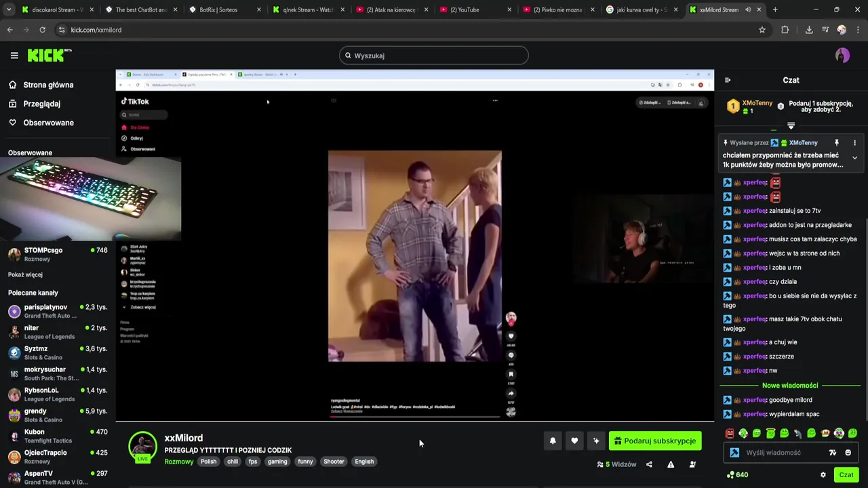Open the niter recommended channel
This screenshot has width=868, height=488.
pyautogui.click(x=58, y=332)
